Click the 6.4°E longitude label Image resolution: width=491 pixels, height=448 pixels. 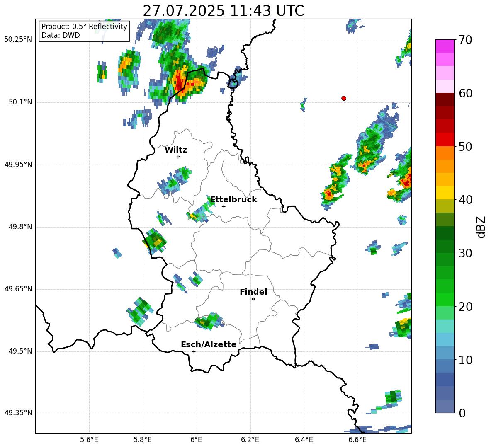(304, 440)
